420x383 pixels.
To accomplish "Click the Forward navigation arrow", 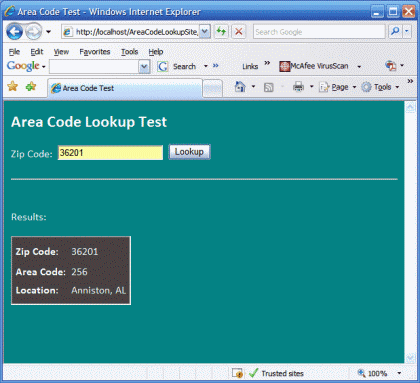I will pyautogui.click(x=34, y=32).
